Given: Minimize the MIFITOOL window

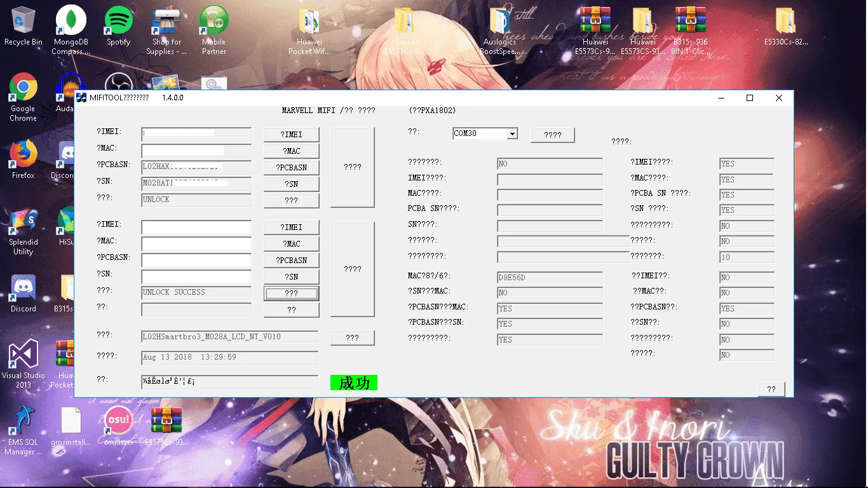Looking at the screenshot, I should tap(721, 98).
